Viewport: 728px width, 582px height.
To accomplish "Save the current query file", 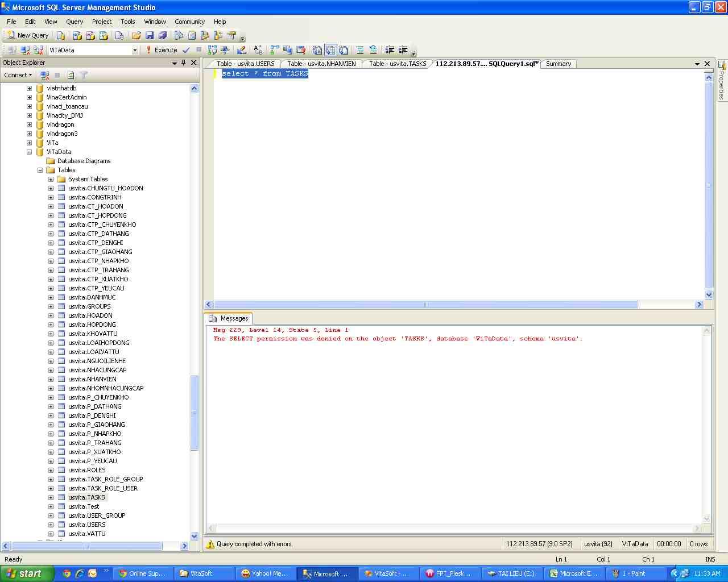I will tap(150, 35).
